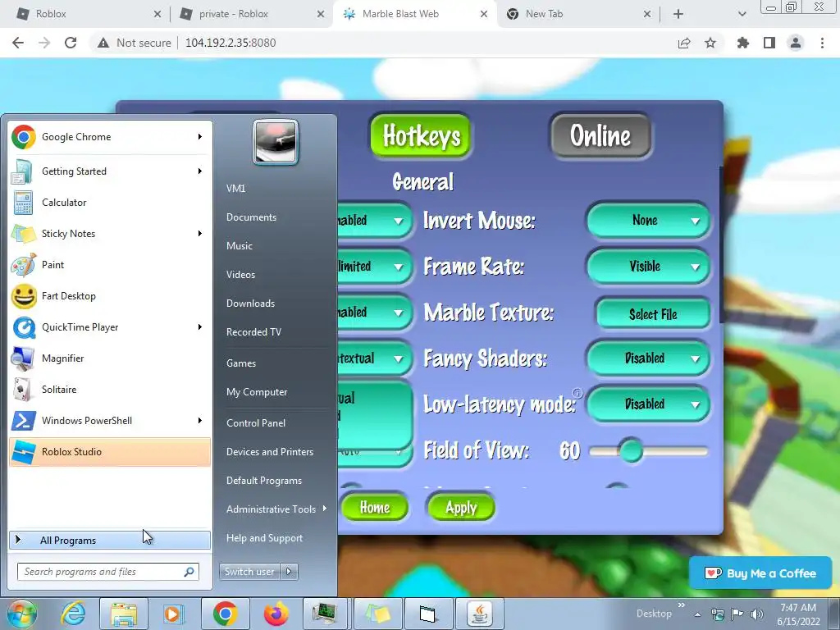
Task: Switch to Chrome in the taskbar
Action: [x=225, y=614]
